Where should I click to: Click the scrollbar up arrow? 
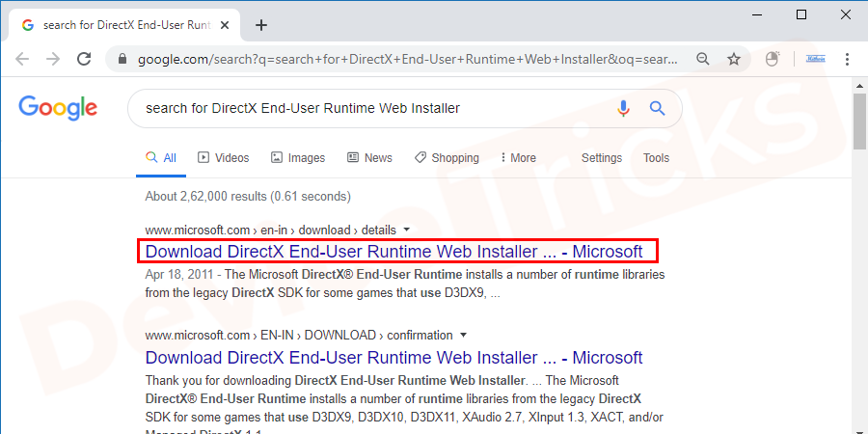click(859, 85)
